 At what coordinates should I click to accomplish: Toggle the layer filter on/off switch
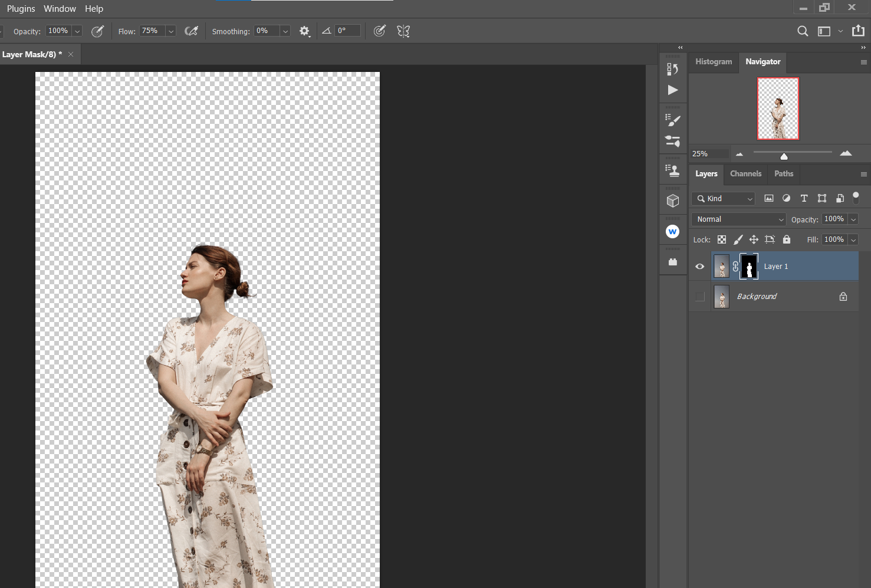click(x=856, y=198)
